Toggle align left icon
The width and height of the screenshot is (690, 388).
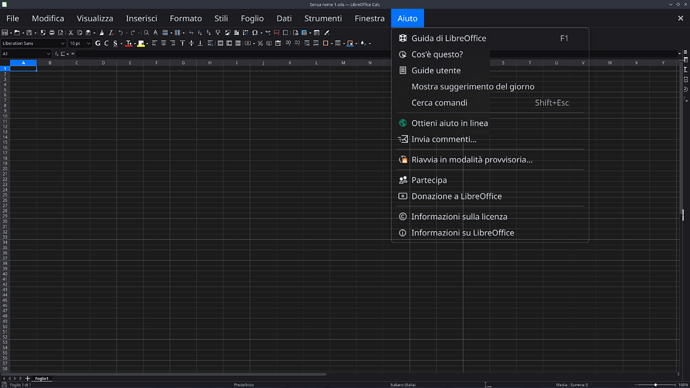pos(154,43)
